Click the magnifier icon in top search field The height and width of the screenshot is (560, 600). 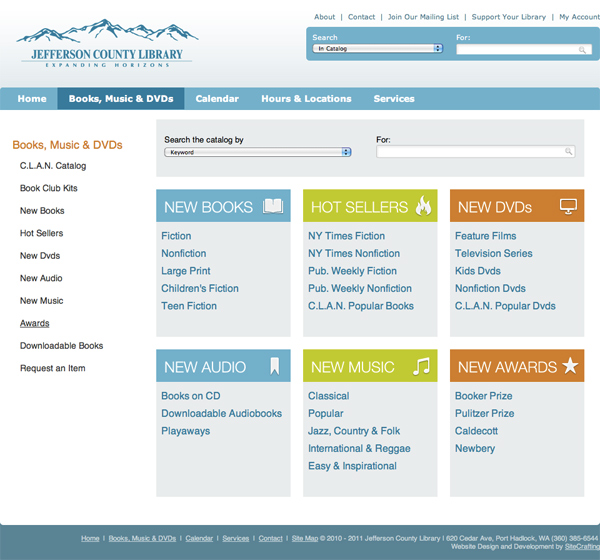583,49
